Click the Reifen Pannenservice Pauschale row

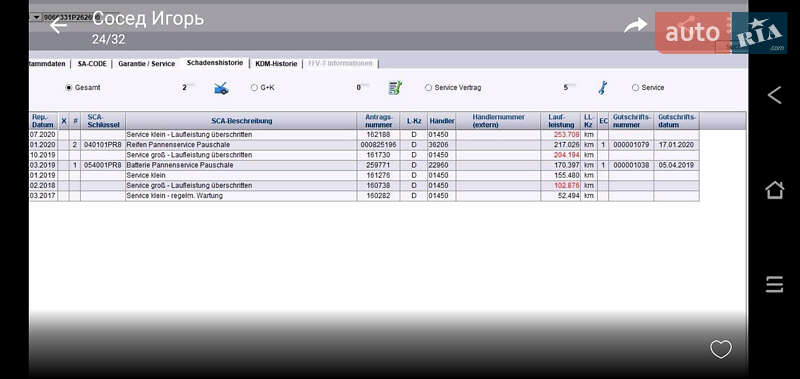[364, 145]
